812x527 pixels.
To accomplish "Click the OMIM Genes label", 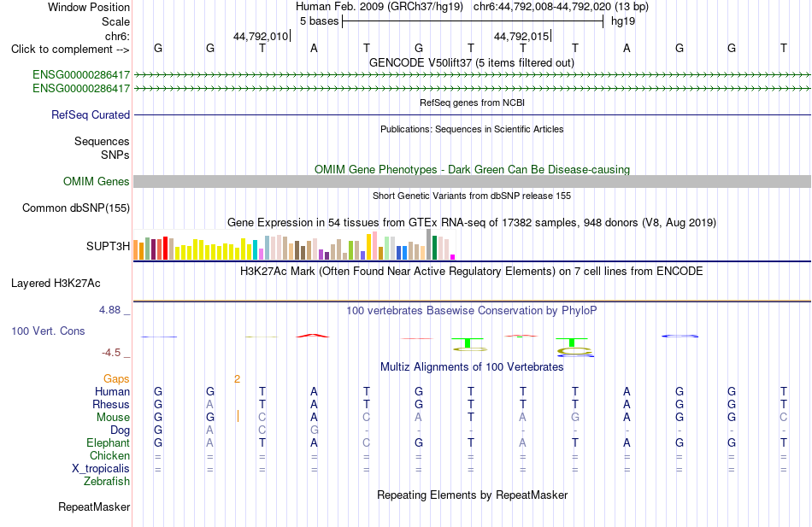I will click(x=97, y=181).
